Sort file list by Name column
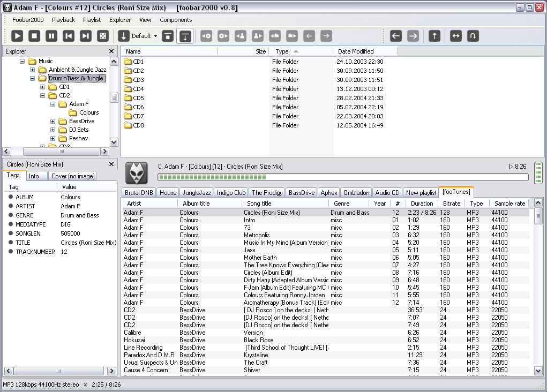 [169, 51]
